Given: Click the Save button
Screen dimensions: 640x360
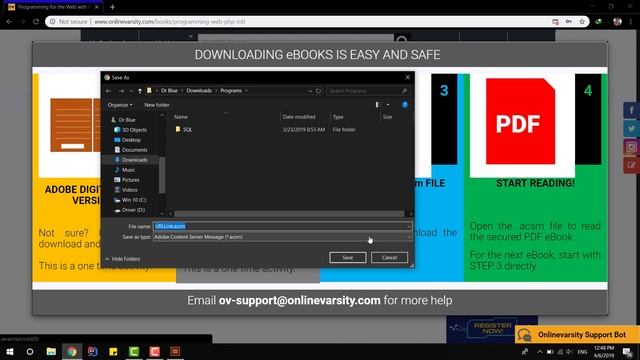Looking at the screenshot, I should [x=348, y=258].
